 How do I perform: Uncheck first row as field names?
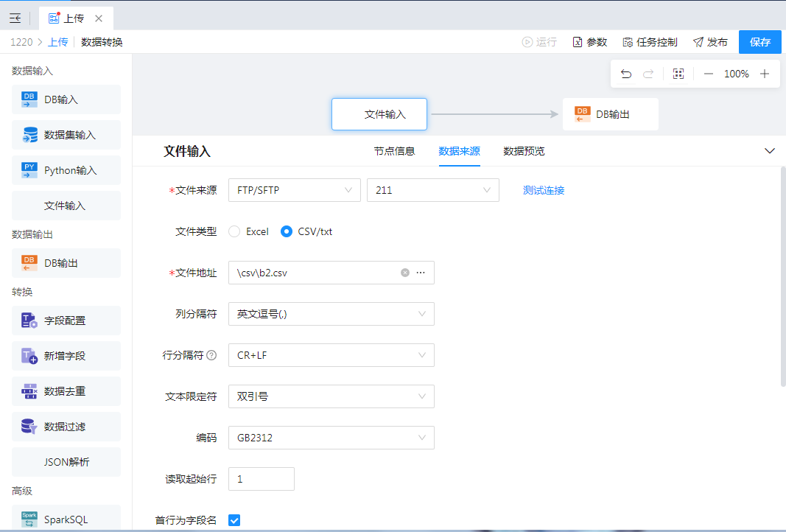(234, 520)
